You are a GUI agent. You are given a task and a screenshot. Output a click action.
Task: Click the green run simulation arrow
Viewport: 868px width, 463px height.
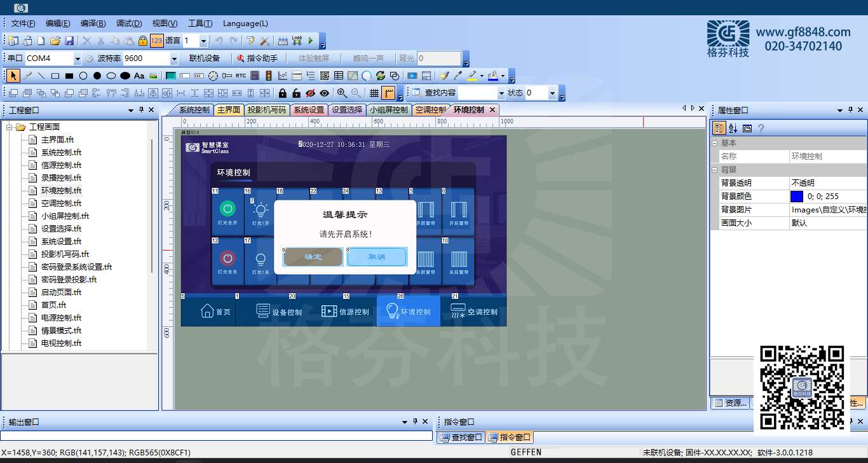click(311, 41)
